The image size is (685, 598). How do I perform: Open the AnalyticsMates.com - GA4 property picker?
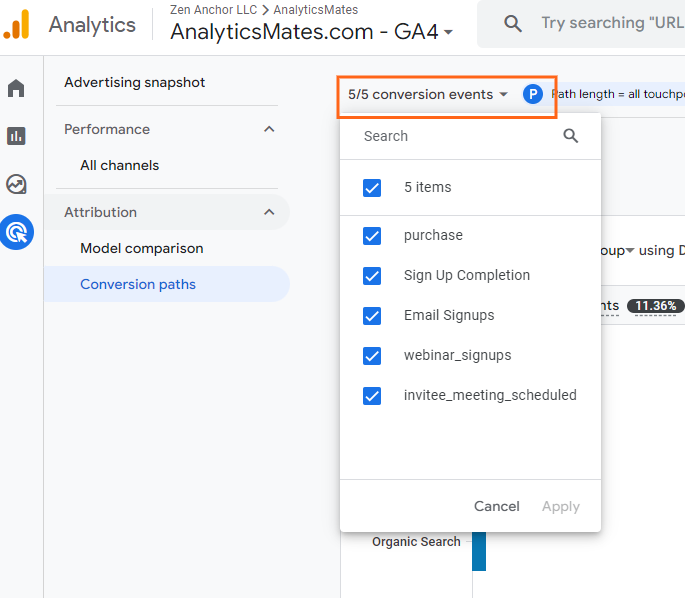click(x=311, y=32)
